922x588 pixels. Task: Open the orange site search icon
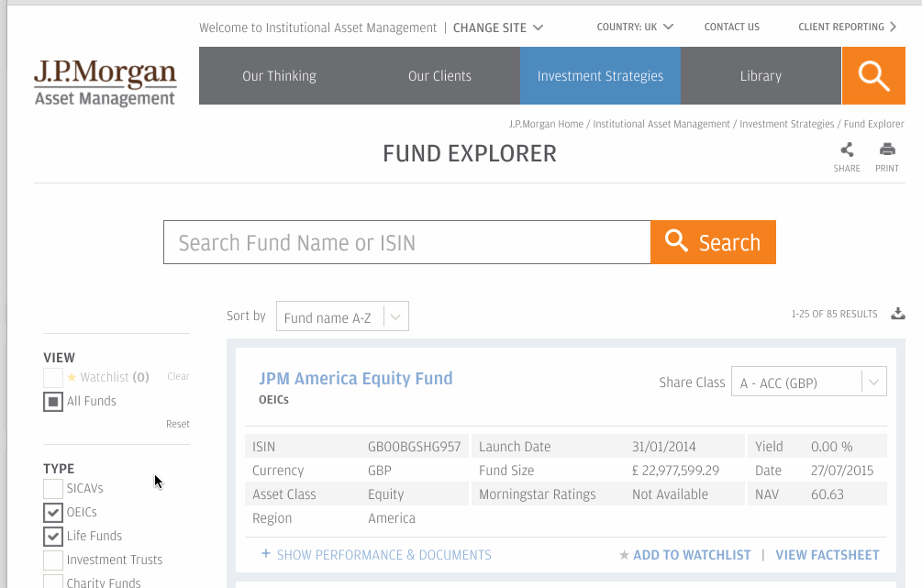pos(873,76)
